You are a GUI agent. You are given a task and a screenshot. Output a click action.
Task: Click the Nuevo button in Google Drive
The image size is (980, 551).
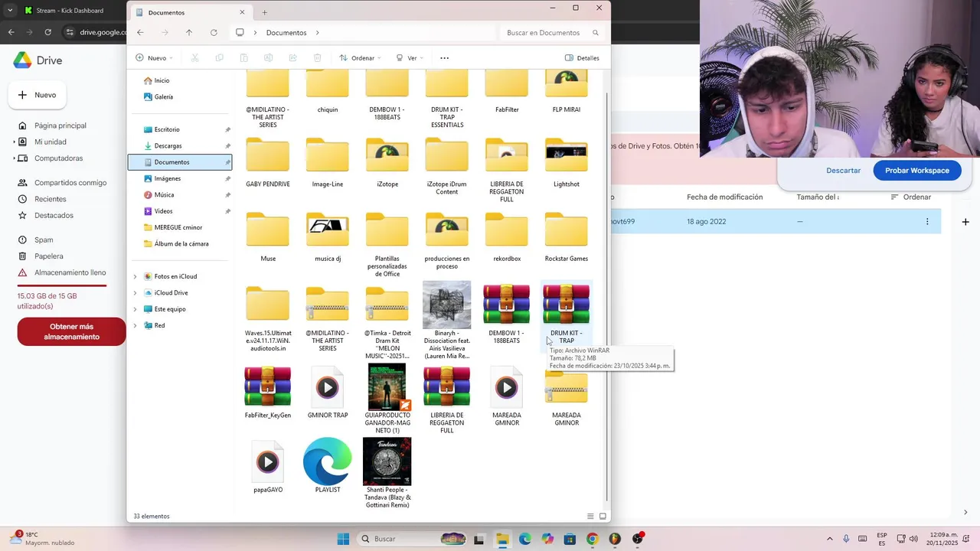37,95
